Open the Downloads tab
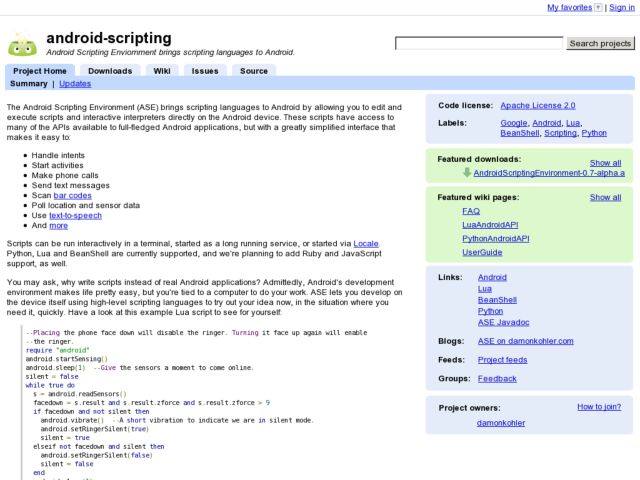The width and height of the screenshot is (640, 480). pyautogui.click(x=110, y=71)
